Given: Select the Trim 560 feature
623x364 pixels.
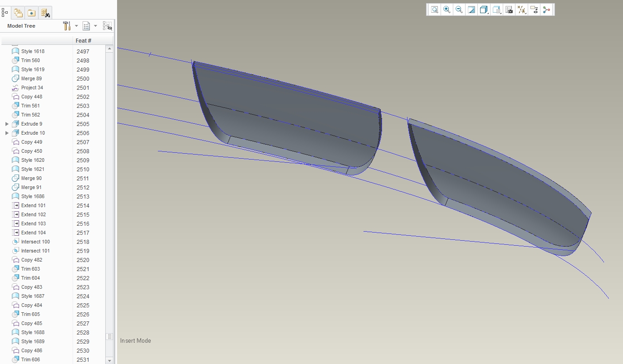Looking at the screenshot, I should click(x=30, y=60).
